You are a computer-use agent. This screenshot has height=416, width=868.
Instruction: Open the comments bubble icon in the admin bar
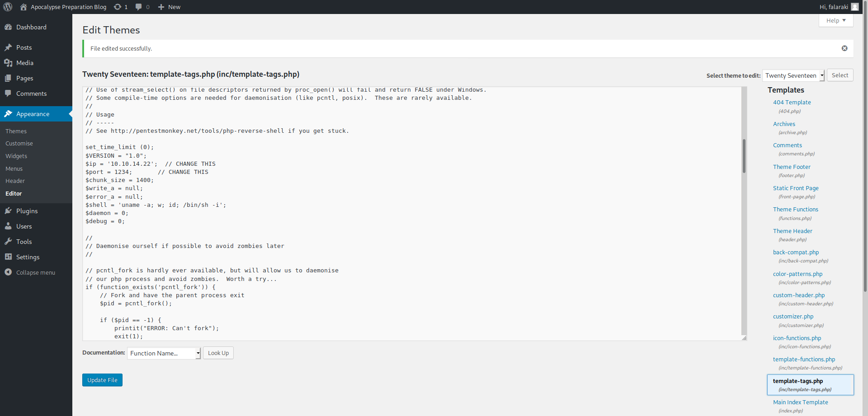pos(138,7)
